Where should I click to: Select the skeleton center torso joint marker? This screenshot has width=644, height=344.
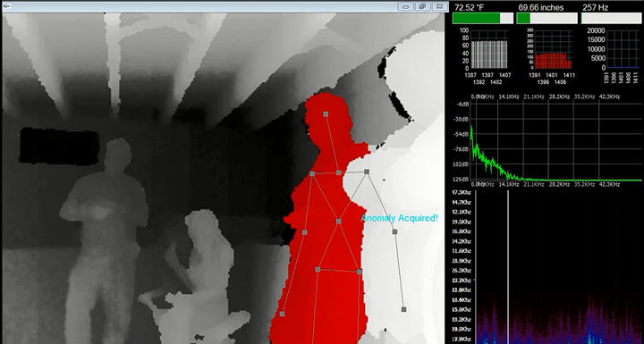coord(338,222)
